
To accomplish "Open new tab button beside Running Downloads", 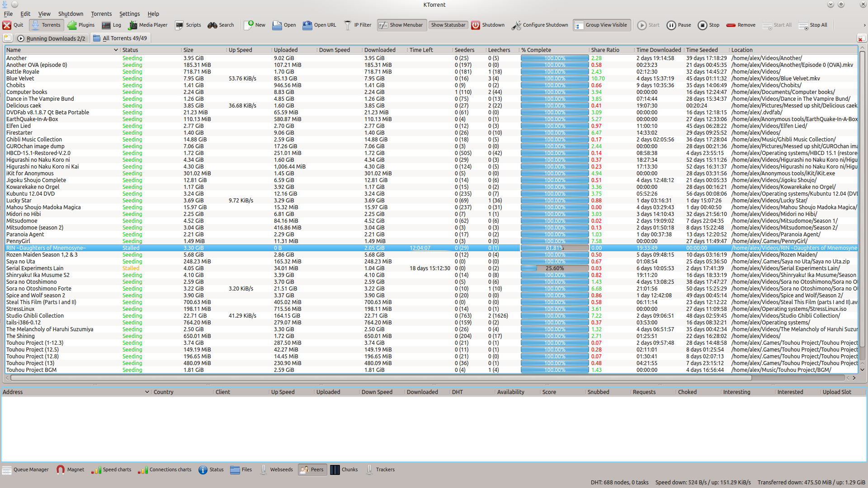I will point(8,38).
